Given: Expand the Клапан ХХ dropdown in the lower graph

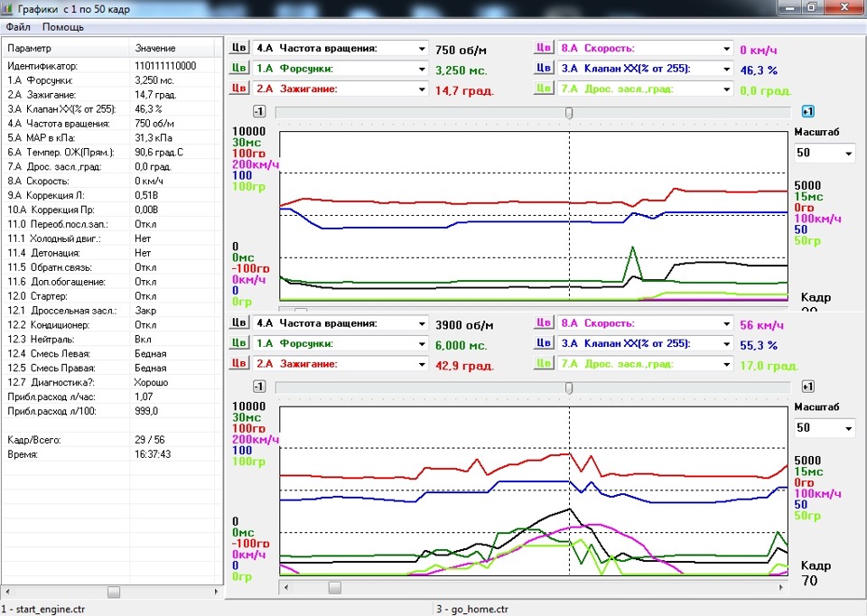Looking at the screenshot, I should click(726, 344).
